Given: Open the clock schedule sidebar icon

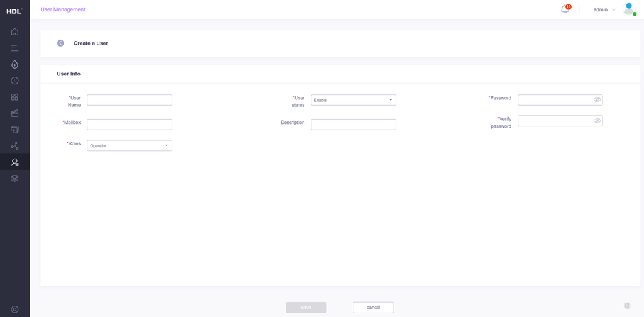Looking at the screenshot, I should click(x=15, y=81).
